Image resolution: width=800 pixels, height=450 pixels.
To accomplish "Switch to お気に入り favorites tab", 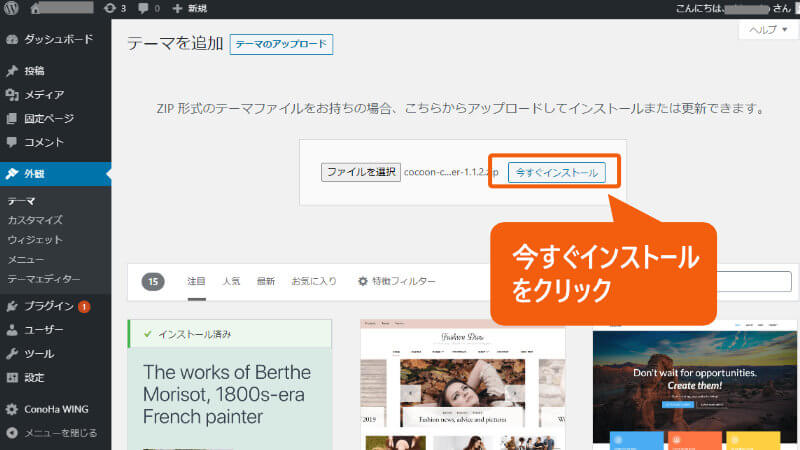I will pos(314,282).
